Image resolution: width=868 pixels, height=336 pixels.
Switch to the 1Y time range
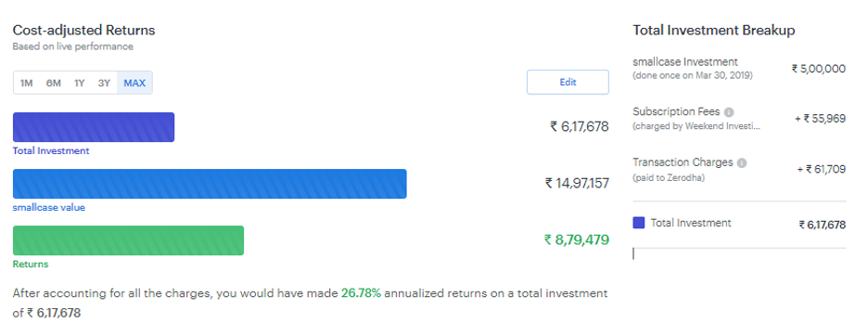79,84
